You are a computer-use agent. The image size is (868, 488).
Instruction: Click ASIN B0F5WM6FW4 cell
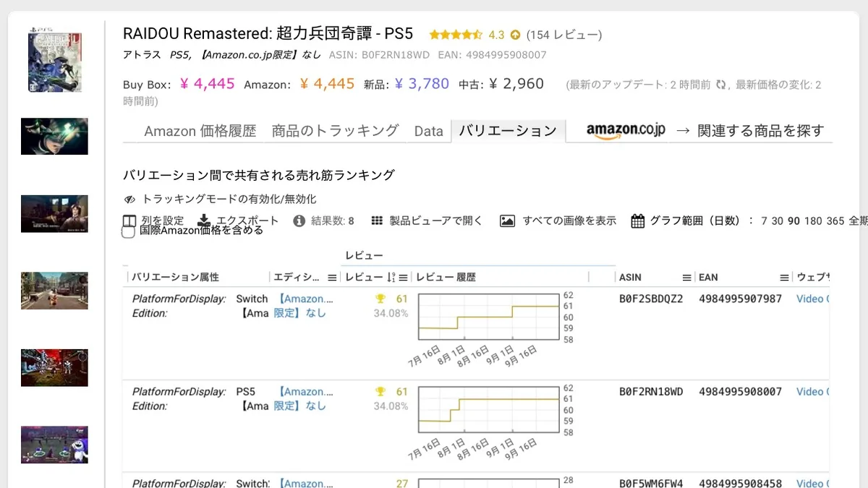651,483
